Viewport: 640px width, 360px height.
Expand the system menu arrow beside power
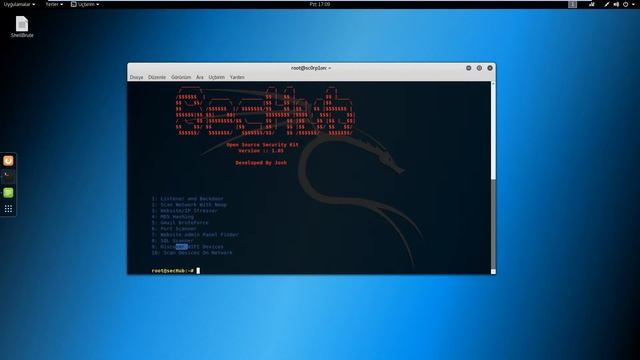click(633, 4)
